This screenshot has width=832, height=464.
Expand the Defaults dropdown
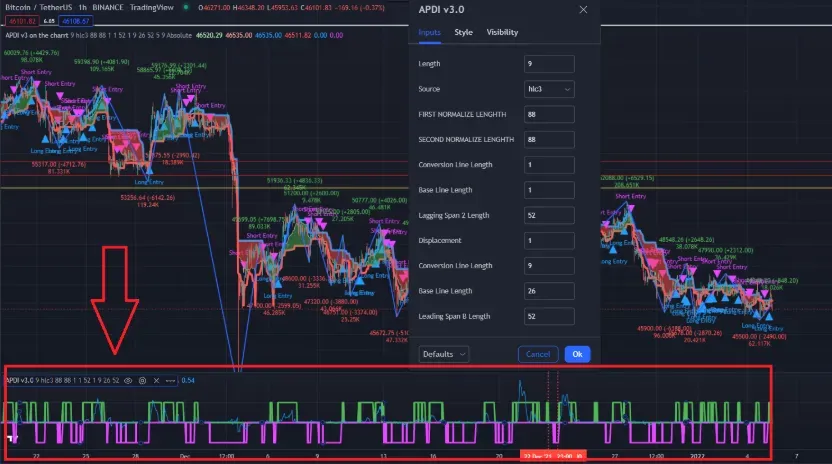pos(443,354)
